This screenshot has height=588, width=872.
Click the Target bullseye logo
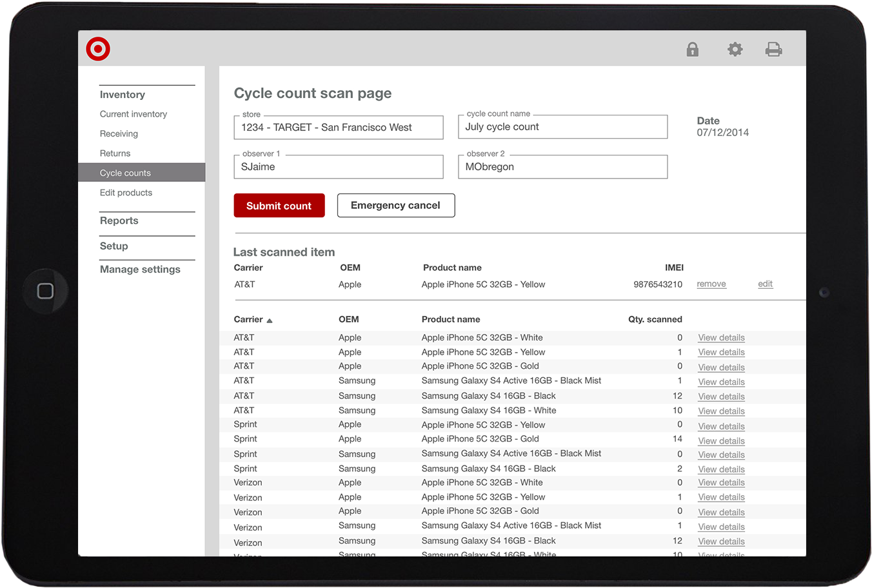[x=98, y=49]
